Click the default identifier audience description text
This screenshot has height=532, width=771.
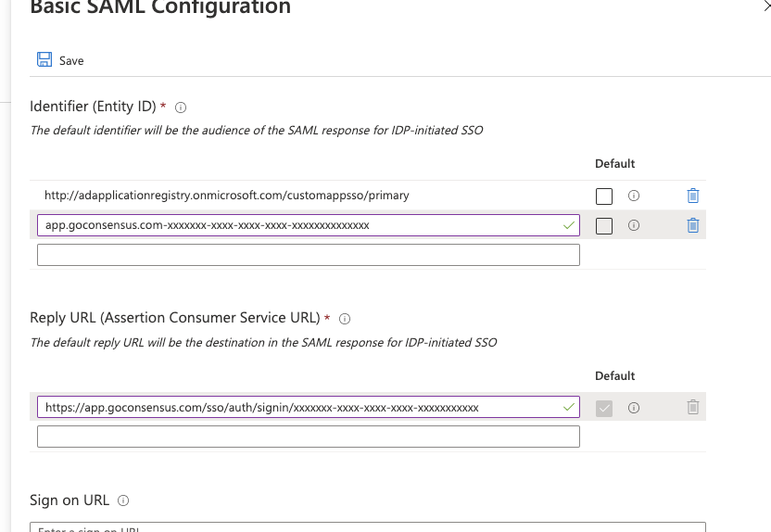(x=256, y=131)
